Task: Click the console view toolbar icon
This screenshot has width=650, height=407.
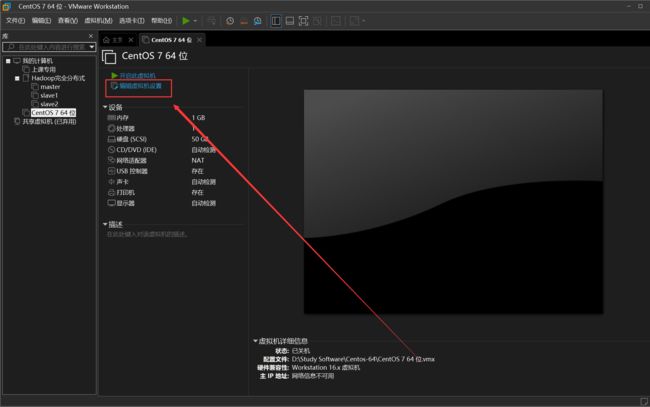Action: point(336,21)
